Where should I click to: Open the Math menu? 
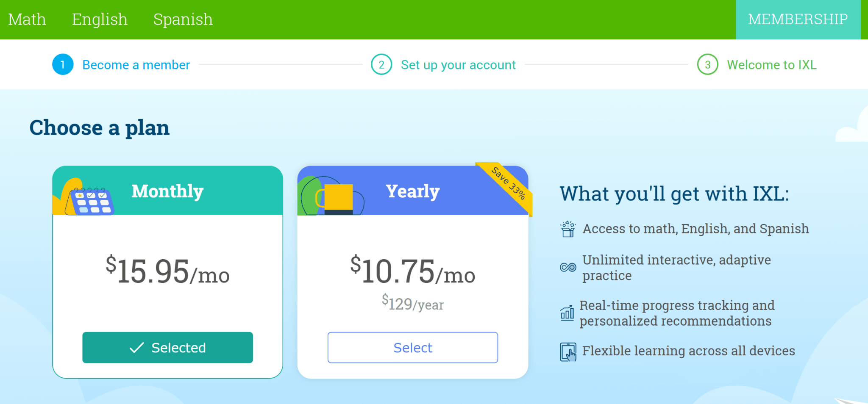[27, 19]
